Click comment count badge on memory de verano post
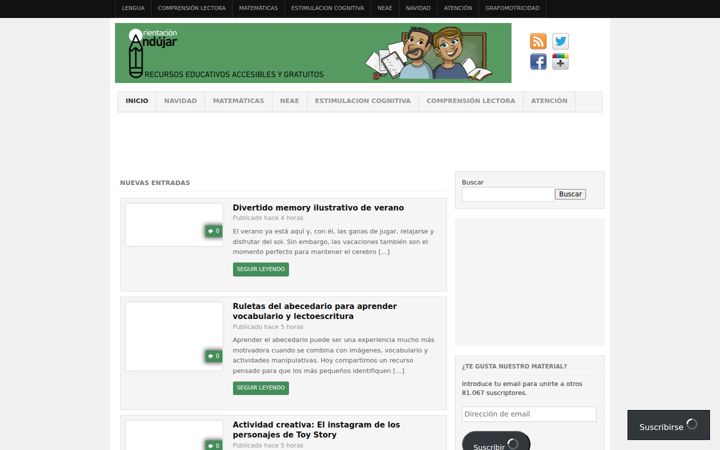 pos(214,231)
